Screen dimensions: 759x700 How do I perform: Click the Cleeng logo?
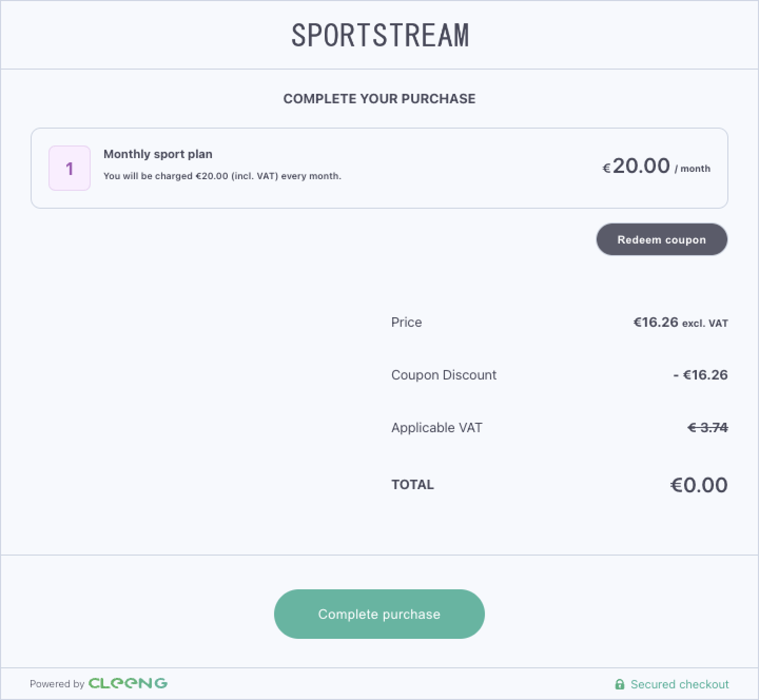click(128, 683)
